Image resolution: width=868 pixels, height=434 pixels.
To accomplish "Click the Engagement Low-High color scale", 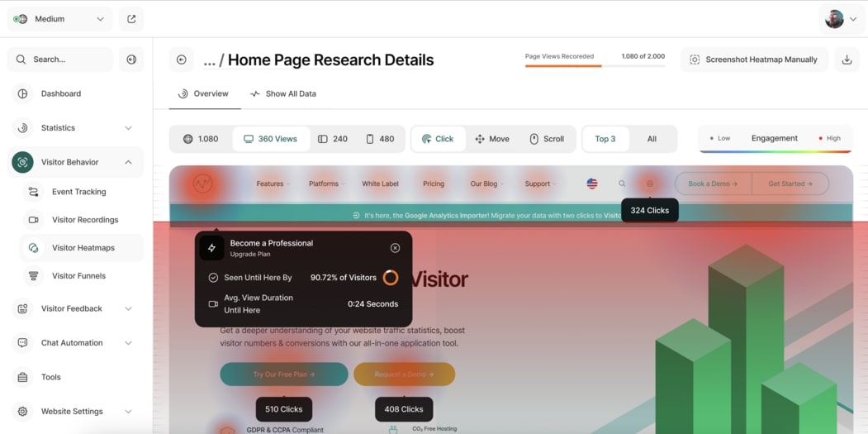I will point(775,139).
